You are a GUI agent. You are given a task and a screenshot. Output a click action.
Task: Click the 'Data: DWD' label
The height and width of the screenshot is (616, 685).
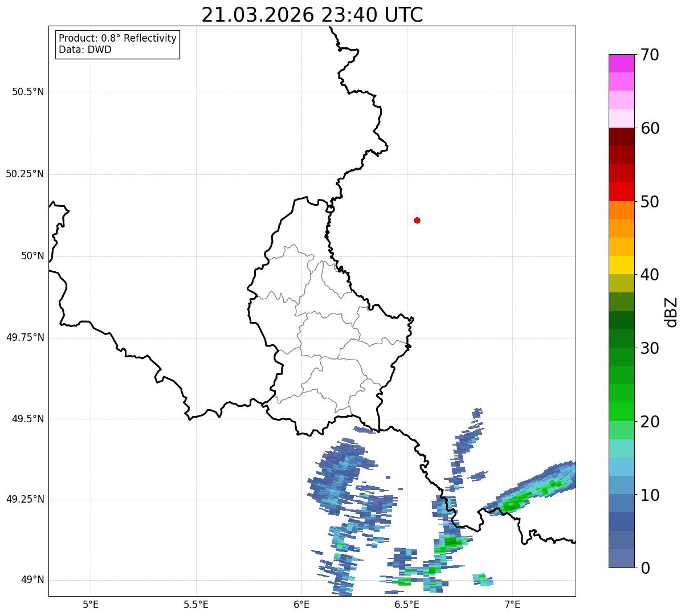point(85,50)
